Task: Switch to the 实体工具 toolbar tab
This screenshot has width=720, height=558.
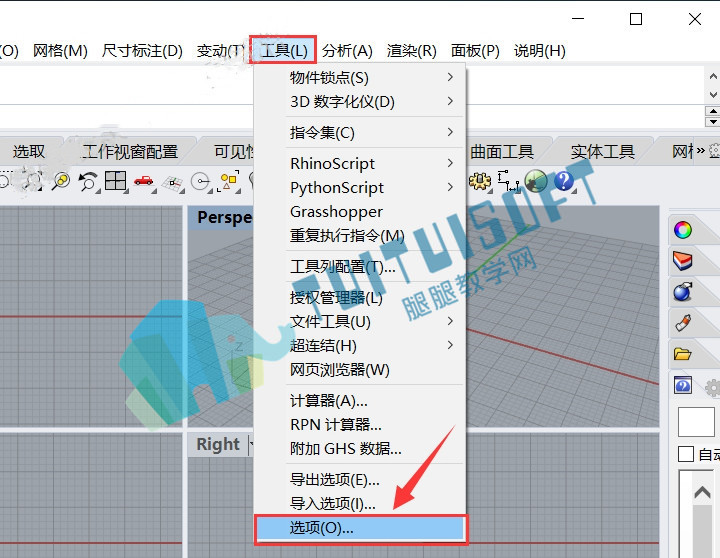Action: [x=602, y=151]
